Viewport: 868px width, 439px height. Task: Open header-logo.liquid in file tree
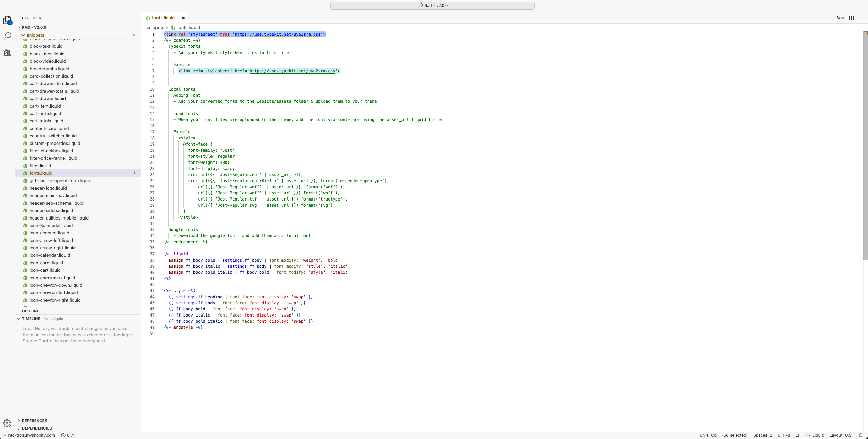pyautogui.click(x=48, y=188)
